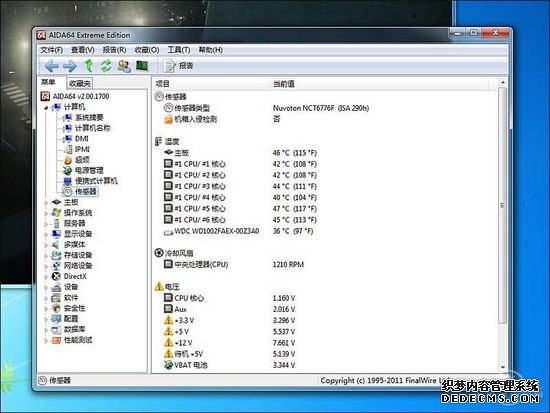
Task: Click the vertical scrollbar thumb
Action: click(x=502, y=205)
